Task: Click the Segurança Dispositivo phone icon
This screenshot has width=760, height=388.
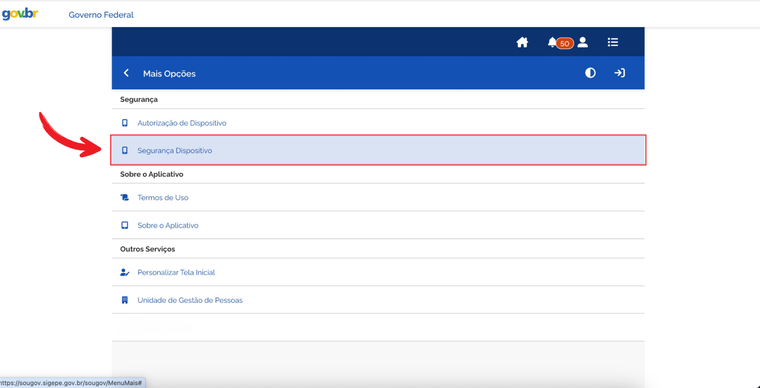Action: (x=125, y=151)
